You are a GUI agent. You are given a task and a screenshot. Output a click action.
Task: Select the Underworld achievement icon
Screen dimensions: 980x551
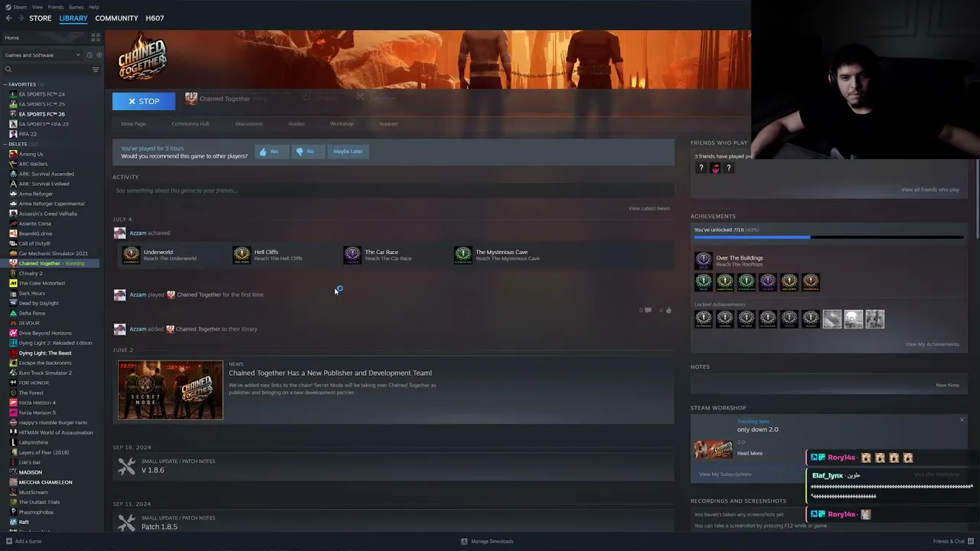(x=131, y=255)
